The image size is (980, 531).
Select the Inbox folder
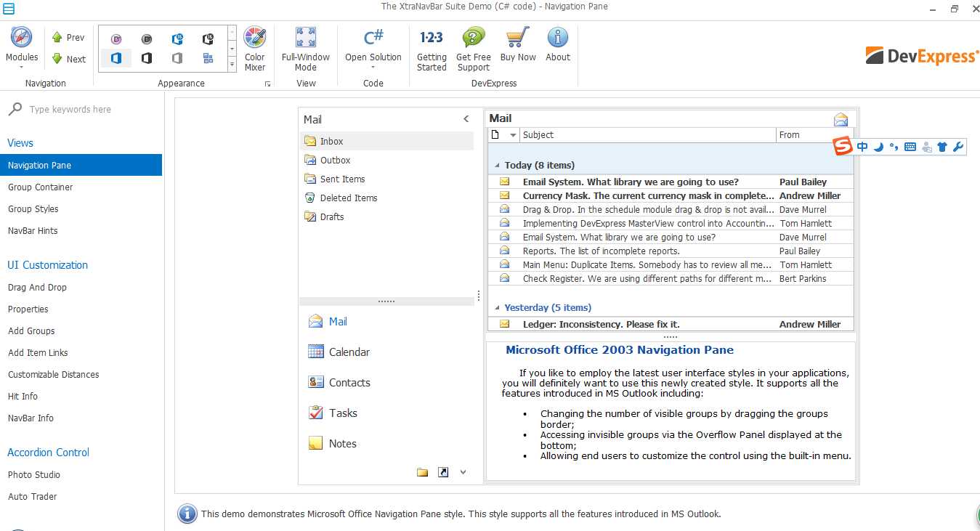tap(386, 142)
